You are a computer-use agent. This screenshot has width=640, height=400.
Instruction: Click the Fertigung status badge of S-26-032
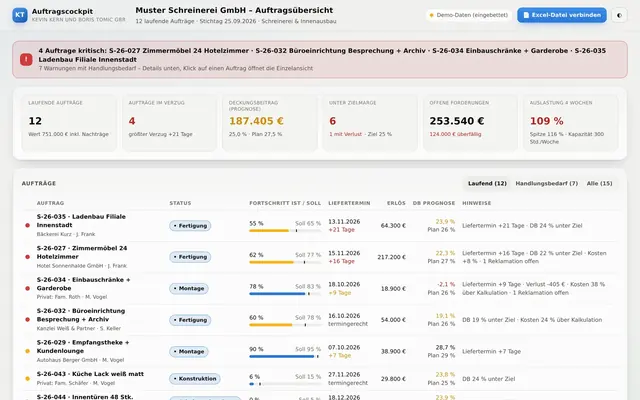(190, 320)
